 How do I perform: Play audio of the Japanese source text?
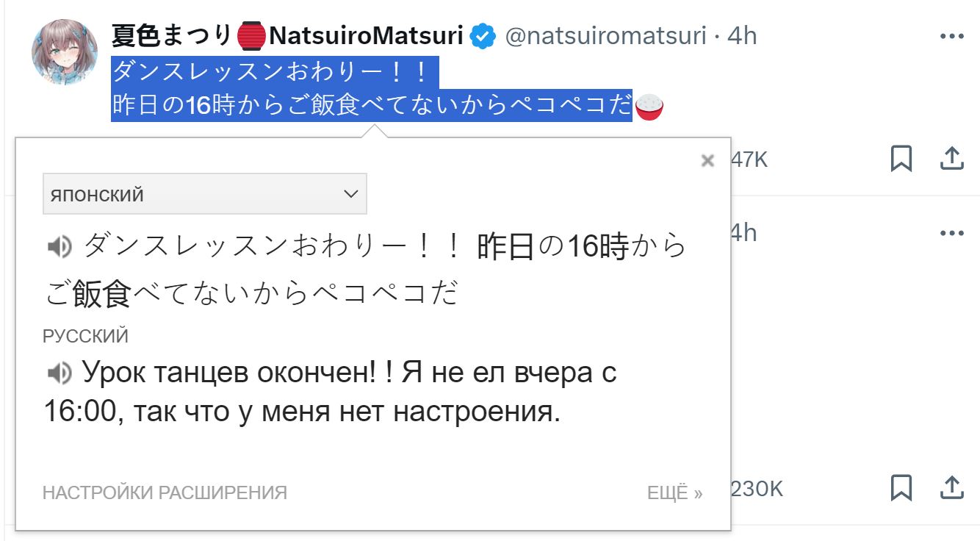pyautogui.click(x=59, y=247)
